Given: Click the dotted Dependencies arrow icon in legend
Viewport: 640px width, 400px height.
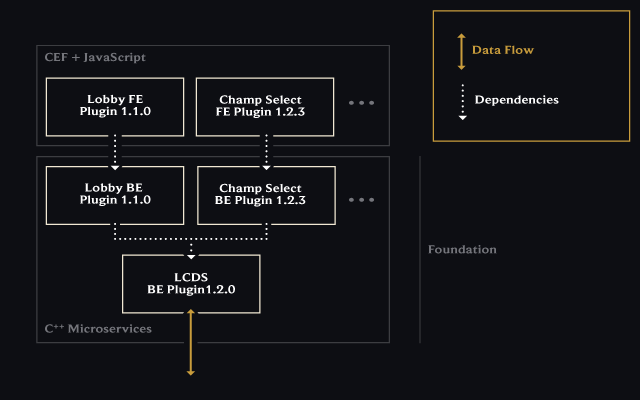Looking at the screenshot, I should coord(461,101).
